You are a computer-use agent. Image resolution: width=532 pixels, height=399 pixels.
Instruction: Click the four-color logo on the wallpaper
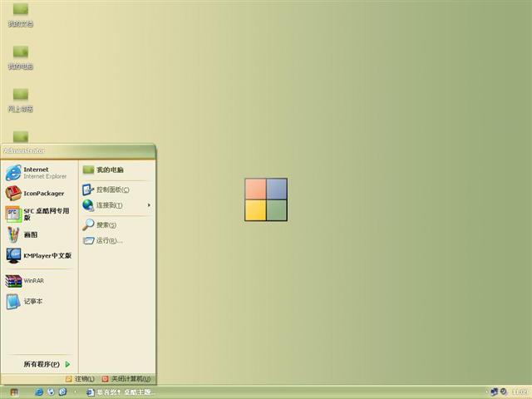[266, 199]
